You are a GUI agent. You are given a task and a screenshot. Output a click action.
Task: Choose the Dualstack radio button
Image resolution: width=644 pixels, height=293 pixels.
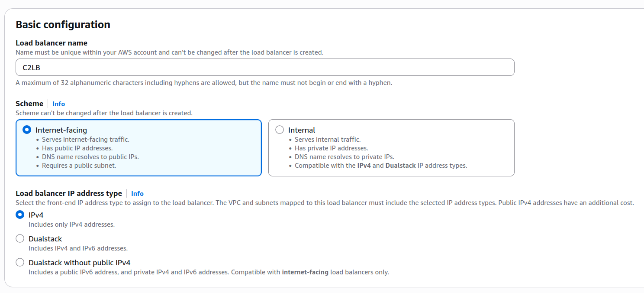pos(20,239)
